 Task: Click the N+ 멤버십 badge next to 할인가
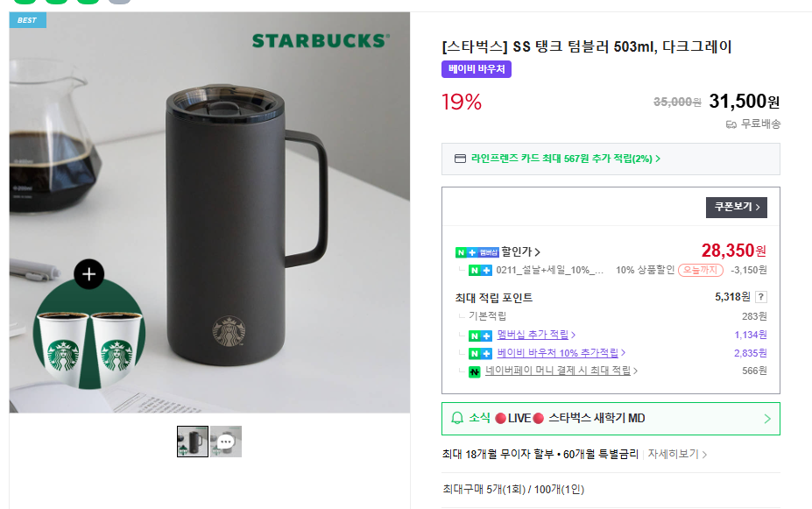[477, 252]
